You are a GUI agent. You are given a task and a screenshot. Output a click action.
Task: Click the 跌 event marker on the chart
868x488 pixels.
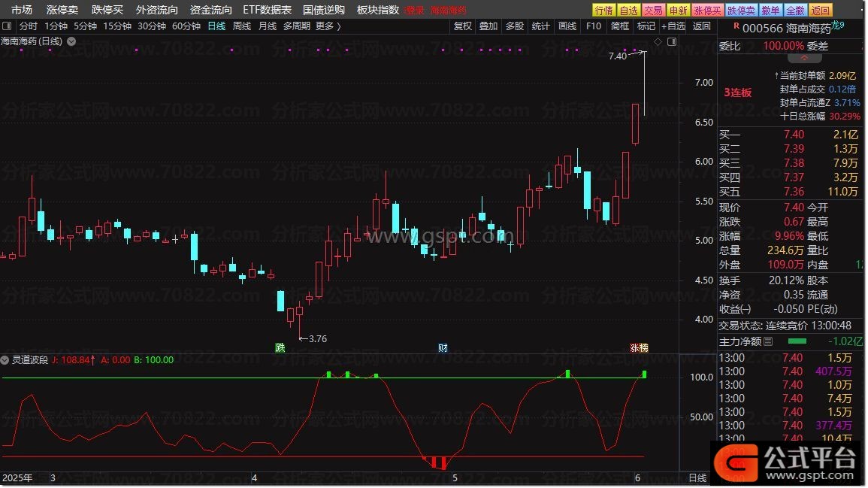pyautogui.click(x=280, y=348)
